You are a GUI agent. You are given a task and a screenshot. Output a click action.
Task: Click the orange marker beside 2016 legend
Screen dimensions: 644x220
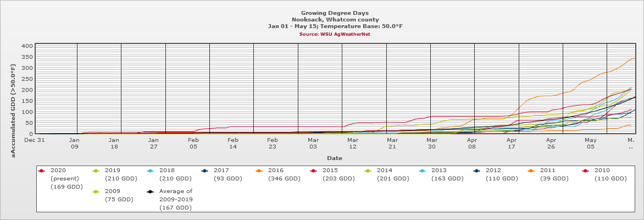click(259, 170)
